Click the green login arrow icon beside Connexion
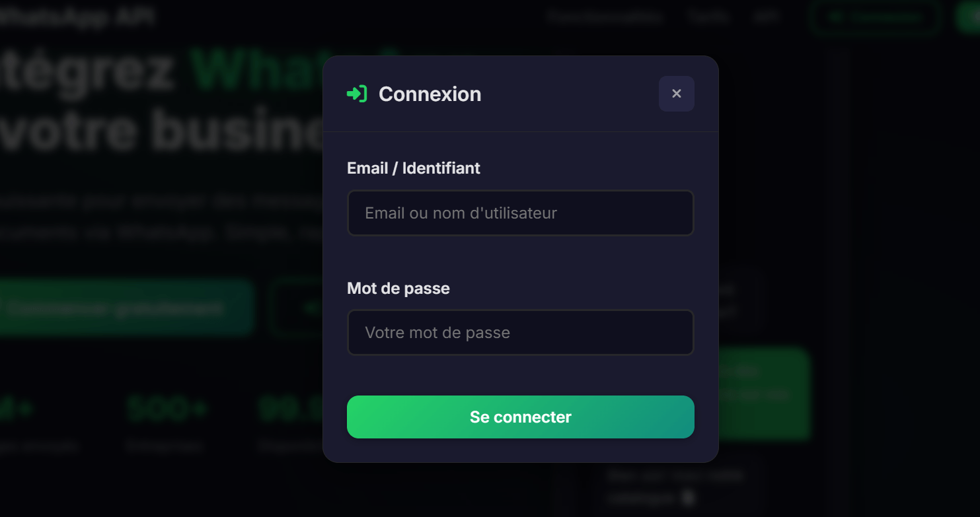 [357, 94]
